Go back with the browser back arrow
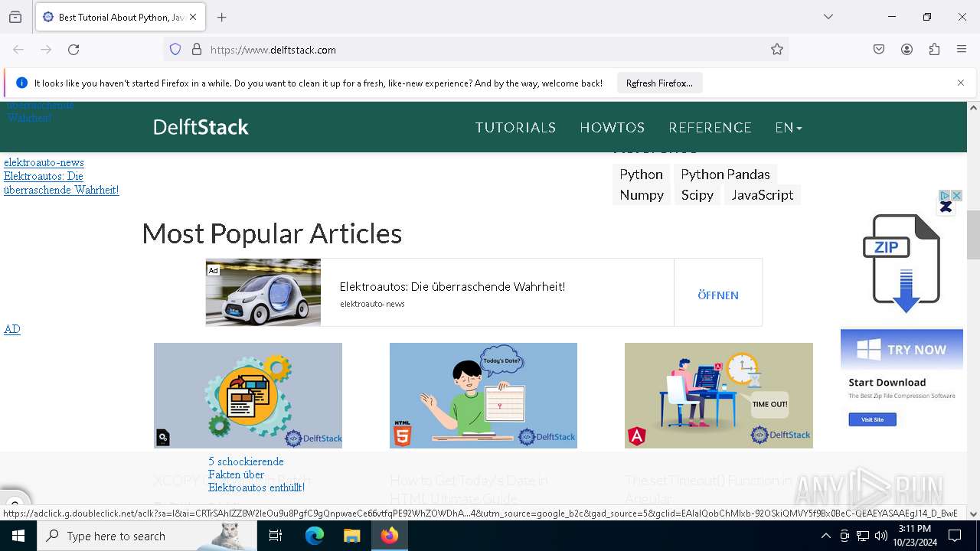This screenshot has height=551, width=980. point(18,50)
